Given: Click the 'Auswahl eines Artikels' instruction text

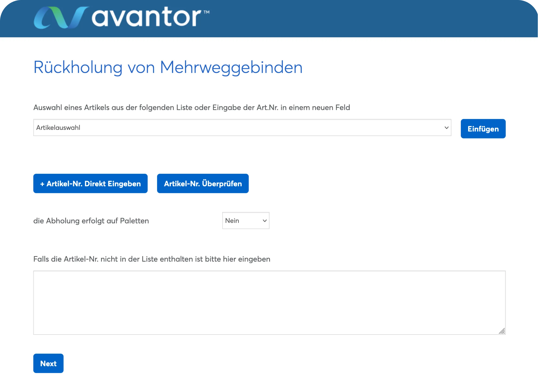Looking at the screenshot, I should tap(192, 108).
